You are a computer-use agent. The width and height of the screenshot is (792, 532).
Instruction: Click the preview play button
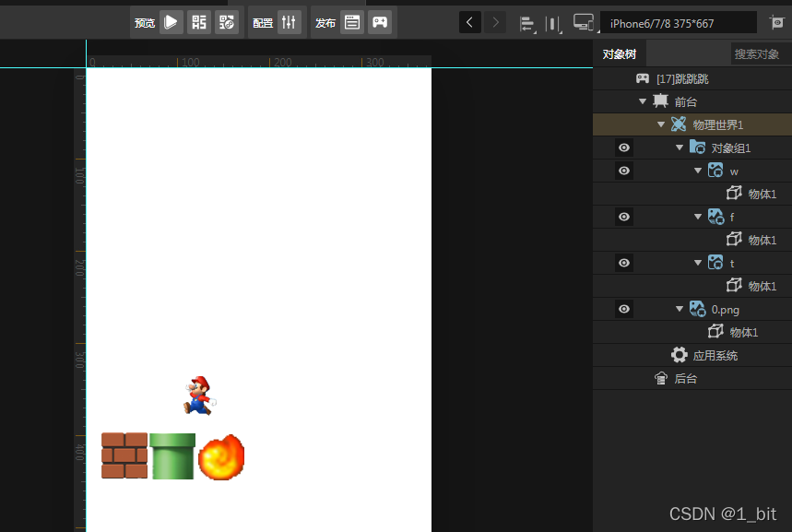(171, 22)
